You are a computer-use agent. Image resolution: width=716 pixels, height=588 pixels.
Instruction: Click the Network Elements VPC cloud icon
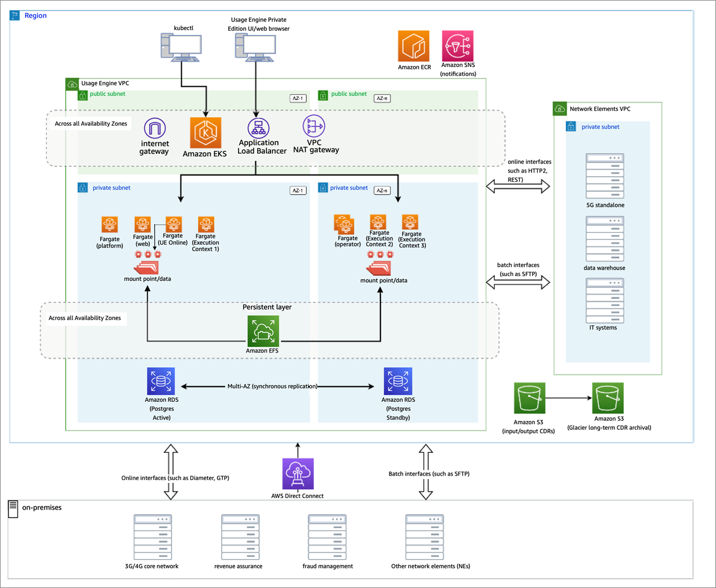click(559, 108)
